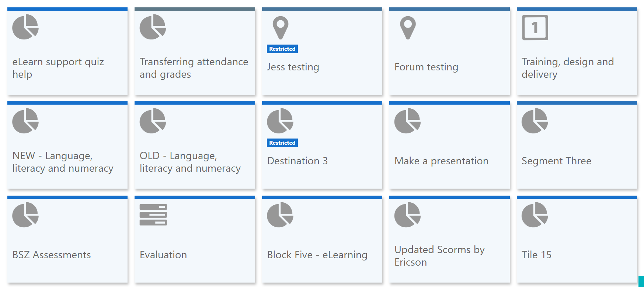The width and height of the screenshot is (644, 287).
Task: Click the stacked rows icon above Evaluation
Action: click(153, 215)
